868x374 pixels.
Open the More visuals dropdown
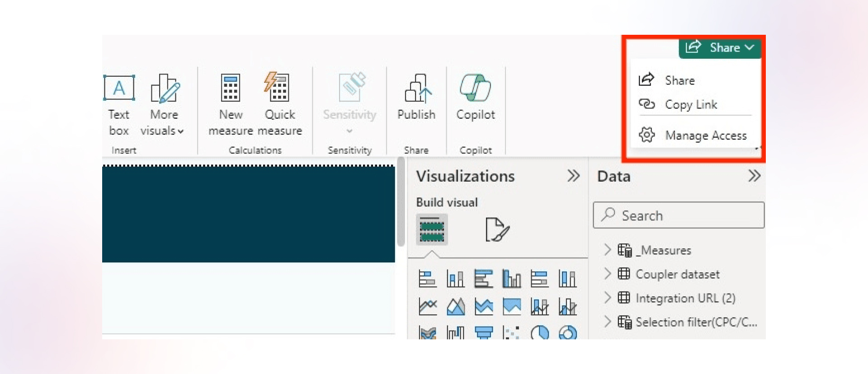tap(163, 105)
